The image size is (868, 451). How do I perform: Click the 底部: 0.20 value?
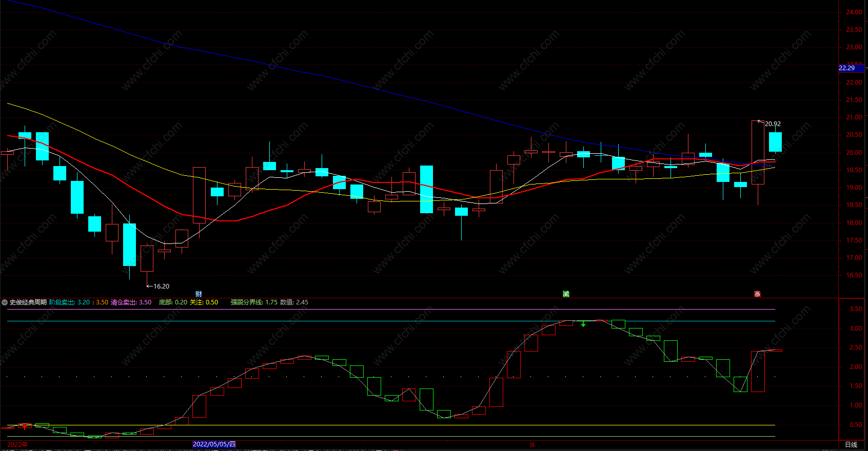click(173, 302)
